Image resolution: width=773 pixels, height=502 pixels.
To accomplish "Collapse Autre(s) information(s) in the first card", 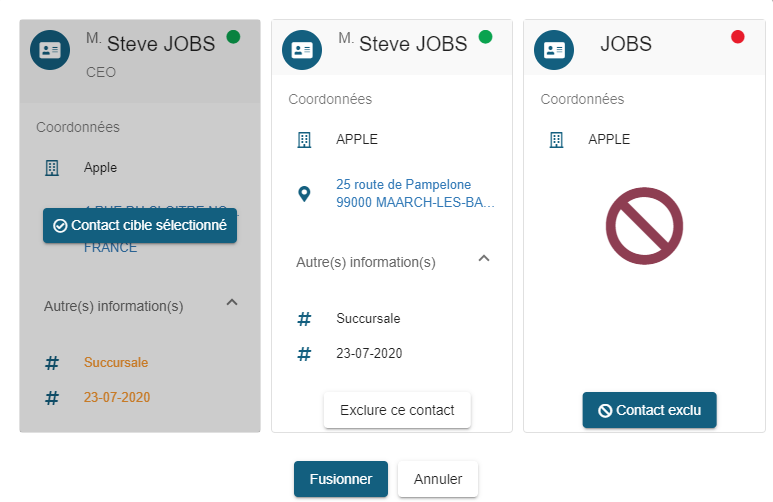I will point(232,302).
